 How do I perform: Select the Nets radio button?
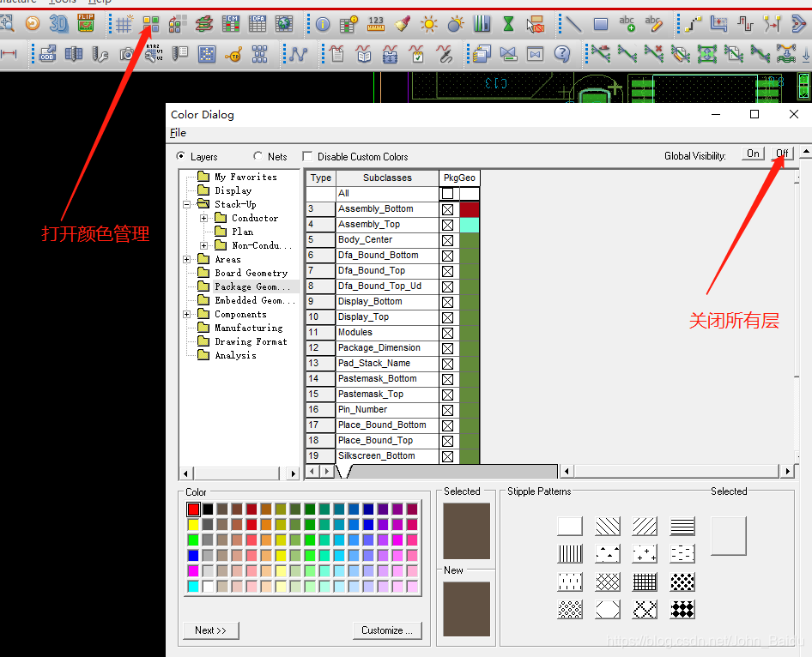258,156
